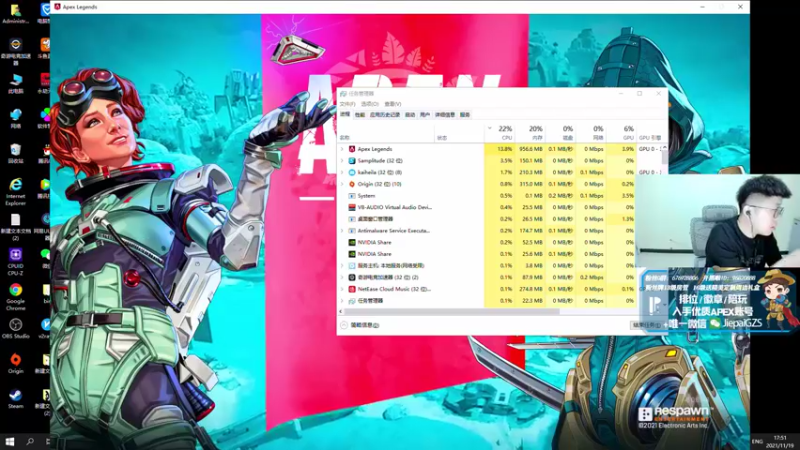Open Internet Explorer desktop icon
The image size is (800, 450).
click(15, 192)
